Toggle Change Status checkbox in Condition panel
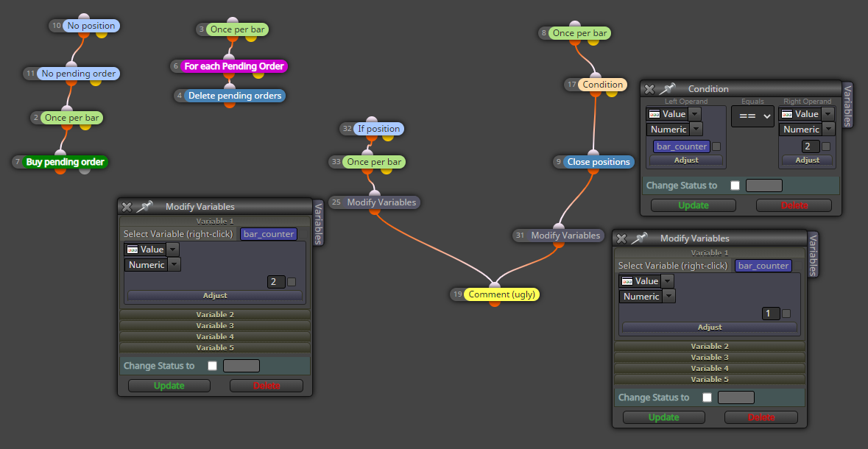This screenshot has height=449, width=868. coord(735,185)
